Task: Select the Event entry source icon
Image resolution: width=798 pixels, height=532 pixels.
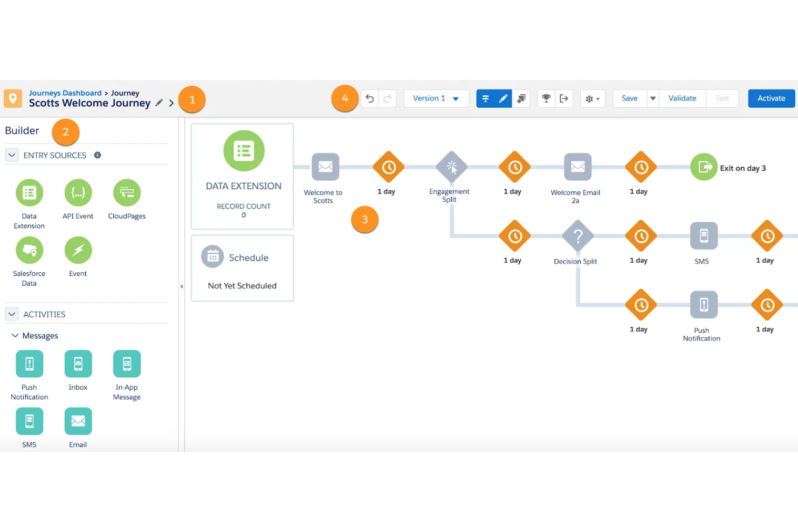Action: [78, 250]
